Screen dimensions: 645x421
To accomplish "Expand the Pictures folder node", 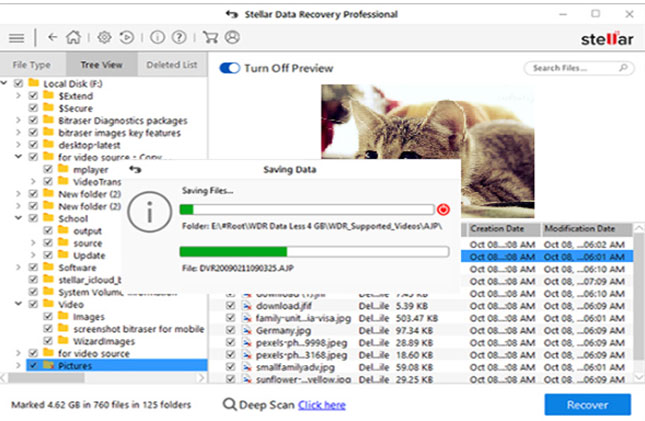I will pos(18,365).
